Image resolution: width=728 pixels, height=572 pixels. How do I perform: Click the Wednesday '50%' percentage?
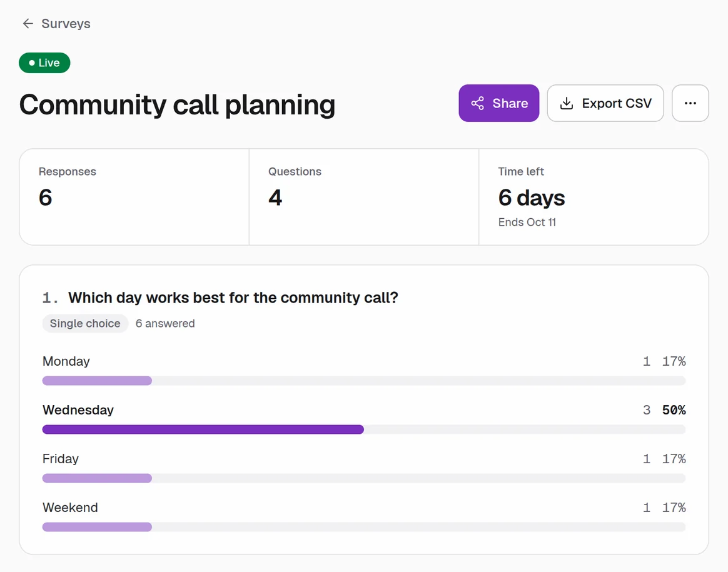pyautogui.click(x=674, y=410)
